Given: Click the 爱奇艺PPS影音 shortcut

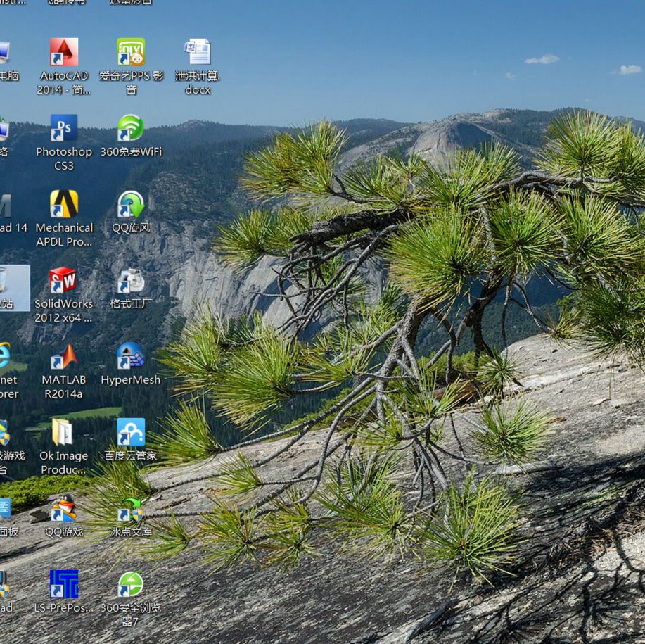Looking at the screenshot, I should 131,52.
